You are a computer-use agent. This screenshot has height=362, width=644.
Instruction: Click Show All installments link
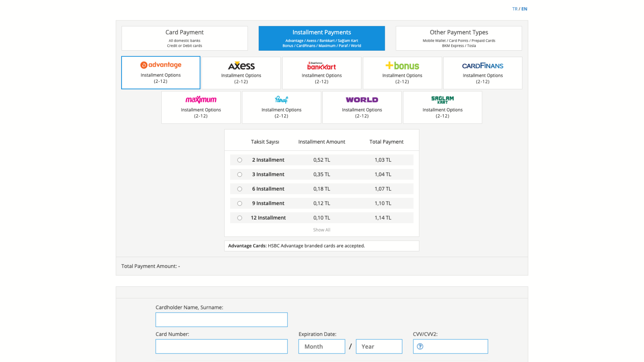pos(322,230)
